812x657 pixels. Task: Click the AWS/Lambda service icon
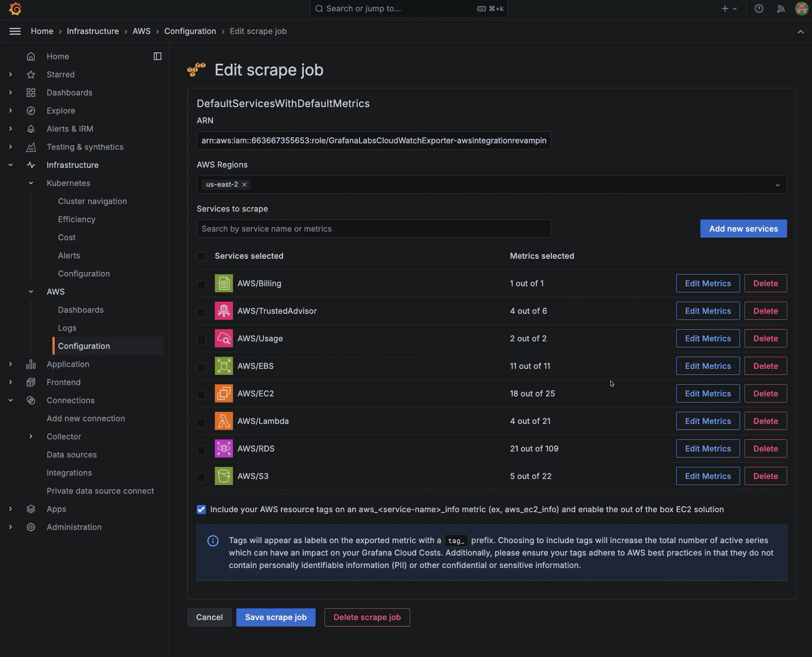(x=224, y=421)
